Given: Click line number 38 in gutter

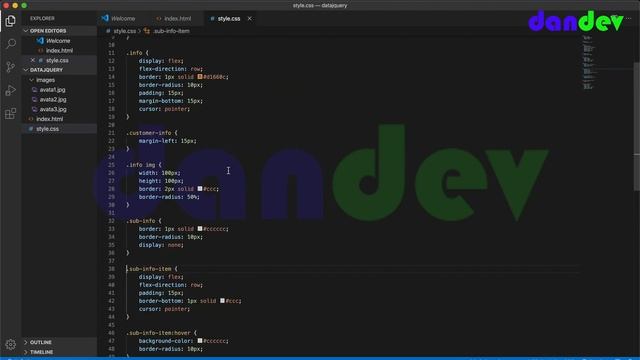Looking at the screenshot, I should pyautogui.click(x=111, y=269).
